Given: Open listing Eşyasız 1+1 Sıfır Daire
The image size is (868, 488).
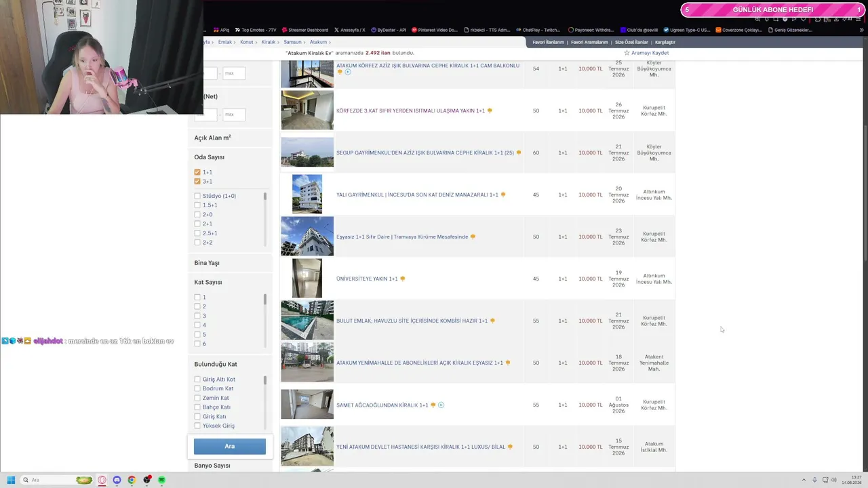Looking at the screenshot, I should click(402, 237).
